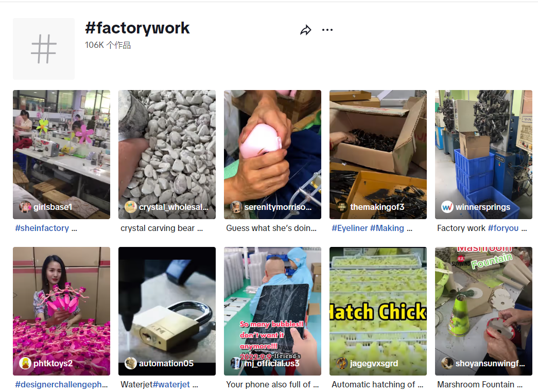Click automation05 profile avatar

pyautogui.click(x=130, y=363)
